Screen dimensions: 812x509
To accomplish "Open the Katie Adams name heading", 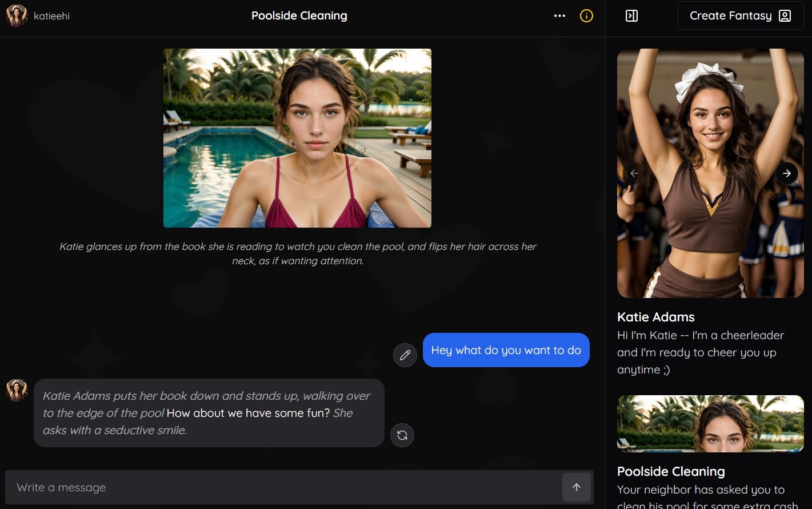I will (656, 317).
